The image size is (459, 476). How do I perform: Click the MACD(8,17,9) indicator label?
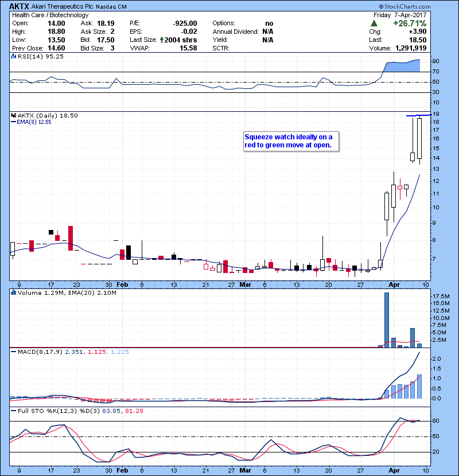tap(40, 352)
